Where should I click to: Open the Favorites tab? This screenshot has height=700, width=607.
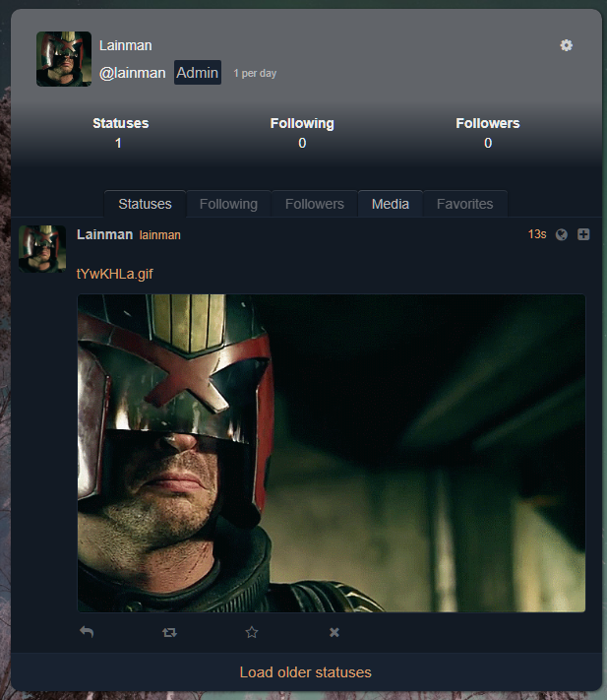click(464, 204)
